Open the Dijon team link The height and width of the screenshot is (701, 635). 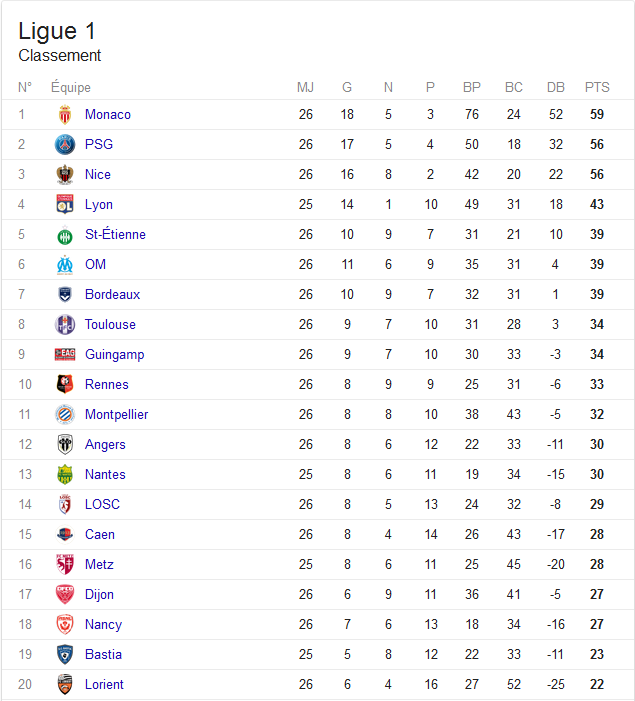(99, 595)
